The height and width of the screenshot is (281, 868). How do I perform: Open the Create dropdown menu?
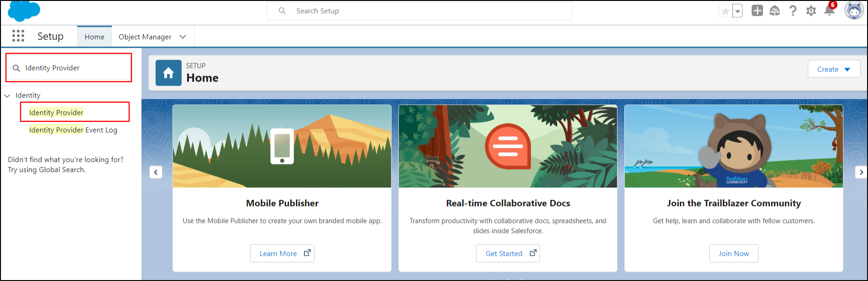(x=834, y=69)
